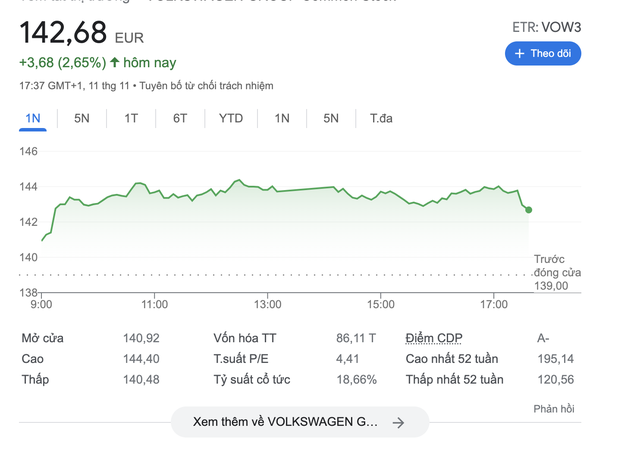
Task: Open Tuyên bố từ chối trách nhiệm link
Action: coord(192,86)
